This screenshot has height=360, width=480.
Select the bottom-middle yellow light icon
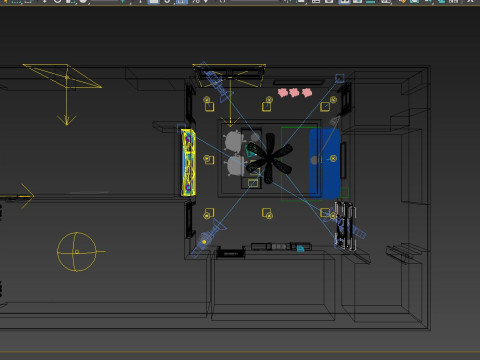268,214
